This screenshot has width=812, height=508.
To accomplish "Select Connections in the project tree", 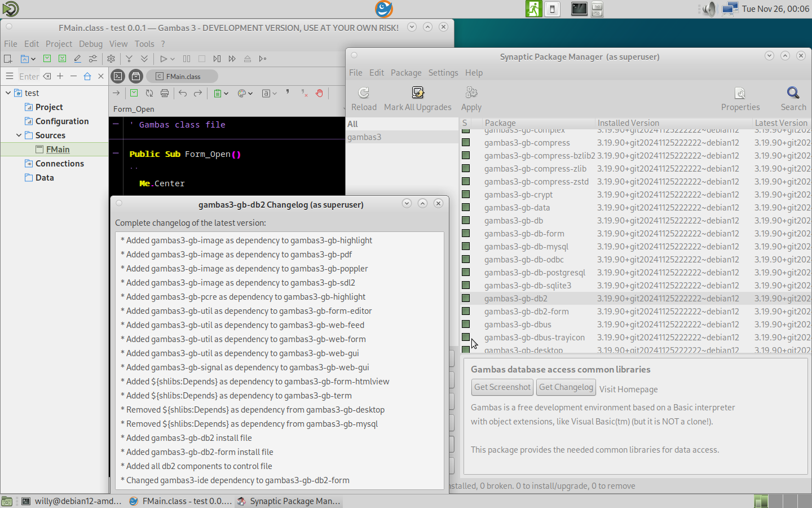I will click(x=60, y=164).
